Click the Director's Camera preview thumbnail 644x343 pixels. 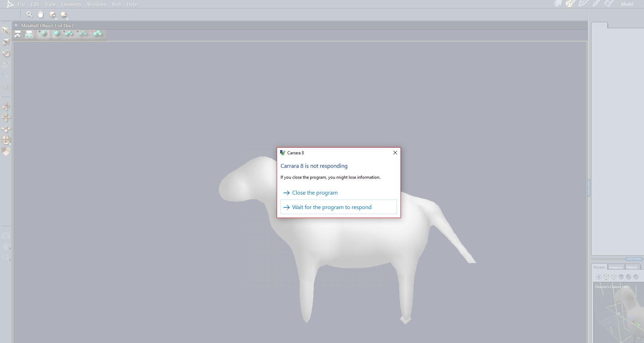[619, 312]
